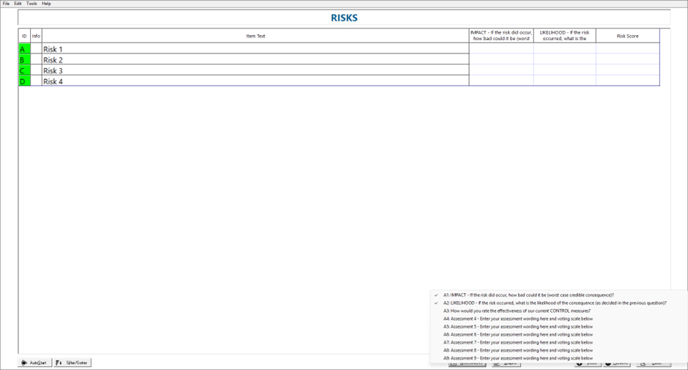This screenshot has height=370, width=688.
Task: Click the LIKELIHOOD column header
Action: point(564,36)
